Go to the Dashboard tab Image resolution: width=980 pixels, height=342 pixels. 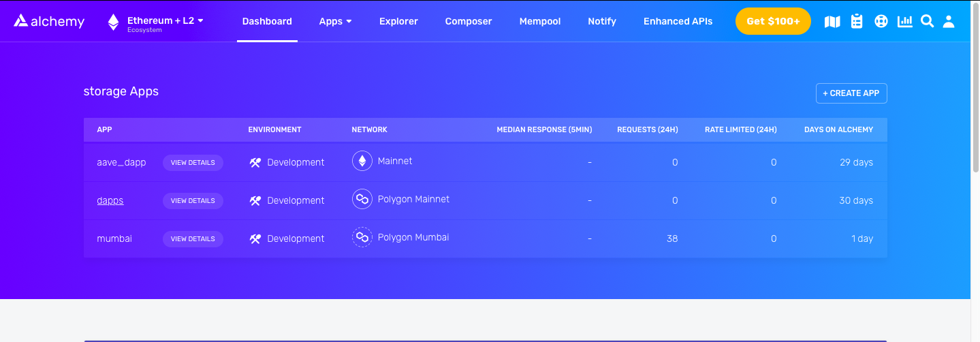click(x=267, y=21)
